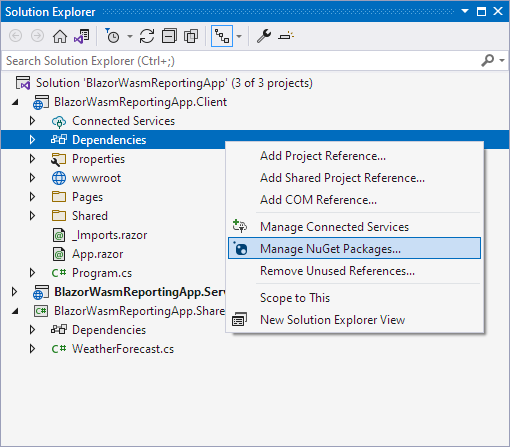Choose Manage Connected Services menu item
This screenshot has height=447, width=510.
(354, 227)
